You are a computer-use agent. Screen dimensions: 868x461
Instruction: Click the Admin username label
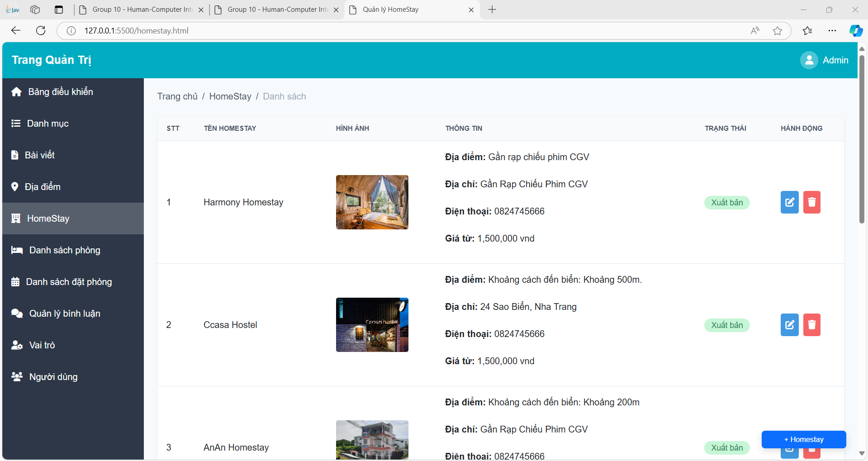pos(835,60)
